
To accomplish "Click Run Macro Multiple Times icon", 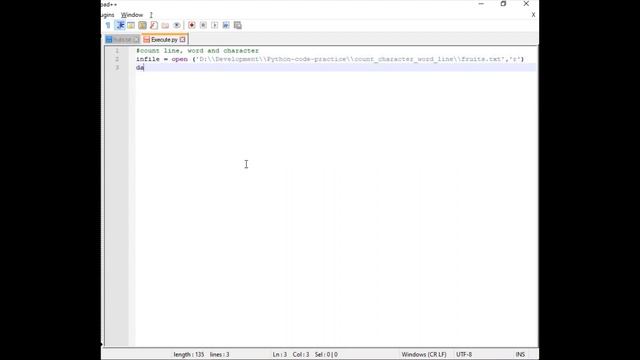I will click(226, 25).
